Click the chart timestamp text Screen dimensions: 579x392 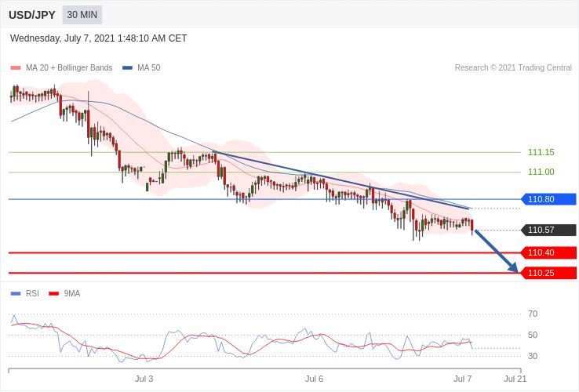(99, 38)
